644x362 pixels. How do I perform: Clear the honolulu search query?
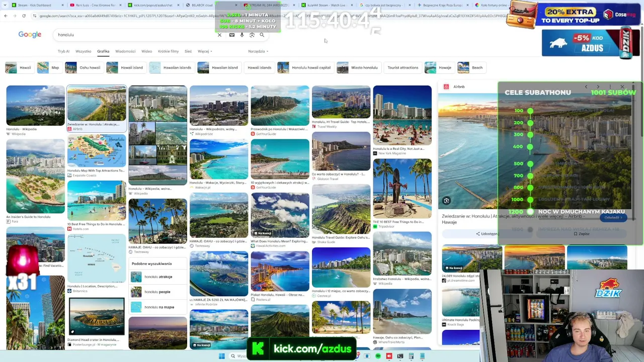pyautogui.click(x=219, y=35)
